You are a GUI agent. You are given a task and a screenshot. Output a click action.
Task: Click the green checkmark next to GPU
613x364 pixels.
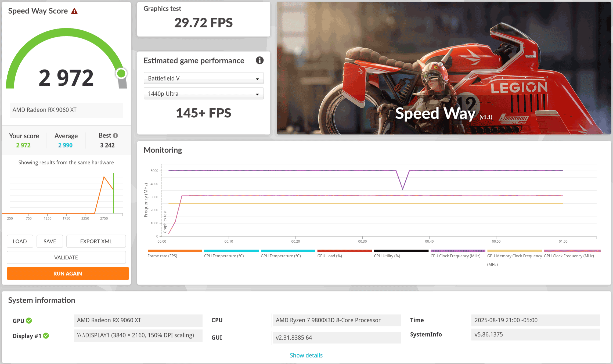click(29, 320)
